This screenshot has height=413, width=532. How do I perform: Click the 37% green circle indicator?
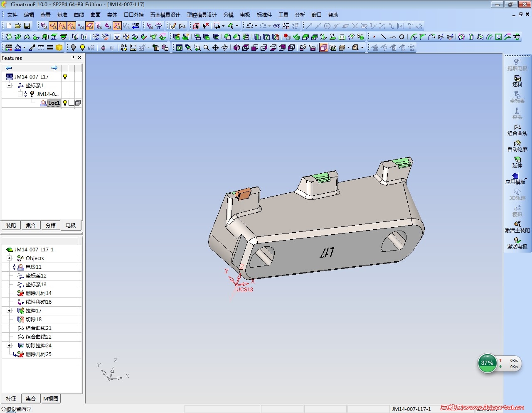(487, 363)
